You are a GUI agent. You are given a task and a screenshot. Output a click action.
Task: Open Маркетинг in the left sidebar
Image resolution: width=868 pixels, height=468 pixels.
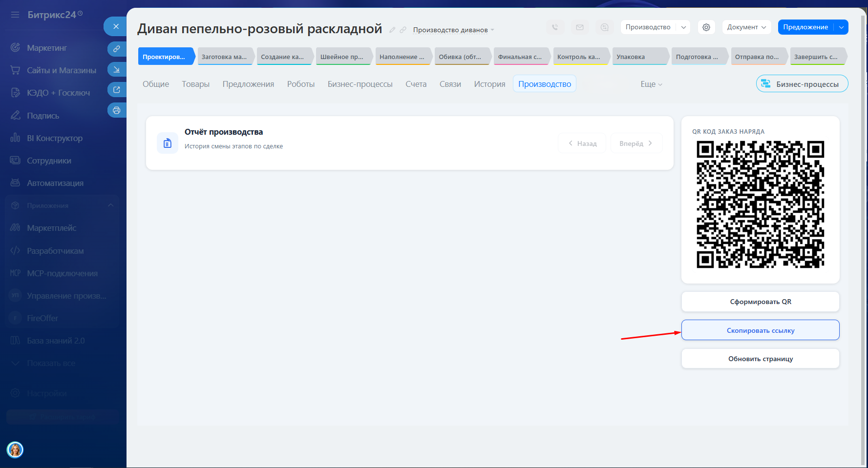point(47,48)
